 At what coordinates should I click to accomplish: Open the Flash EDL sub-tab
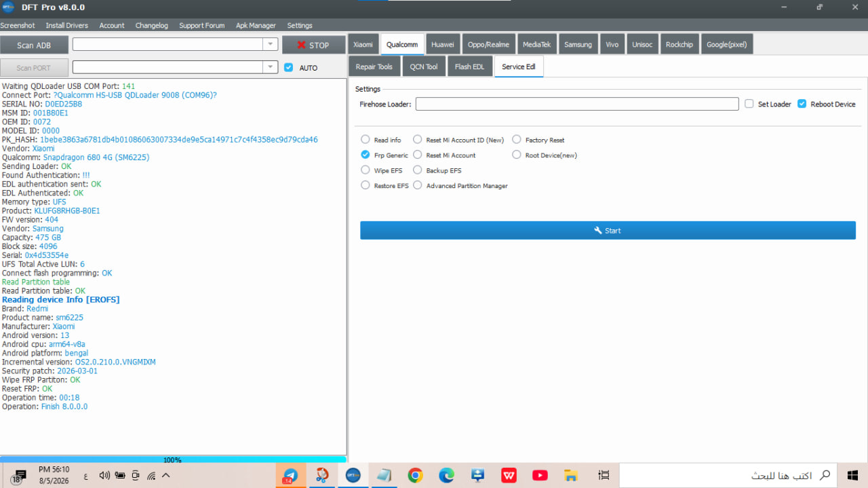(469, 67)
